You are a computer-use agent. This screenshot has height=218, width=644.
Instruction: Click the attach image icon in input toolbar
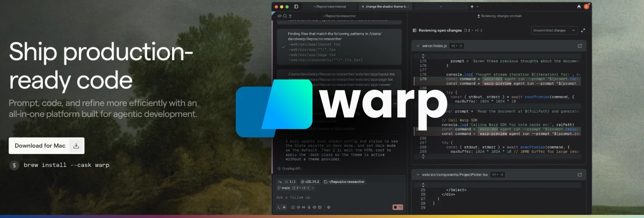tap(320, 207)
